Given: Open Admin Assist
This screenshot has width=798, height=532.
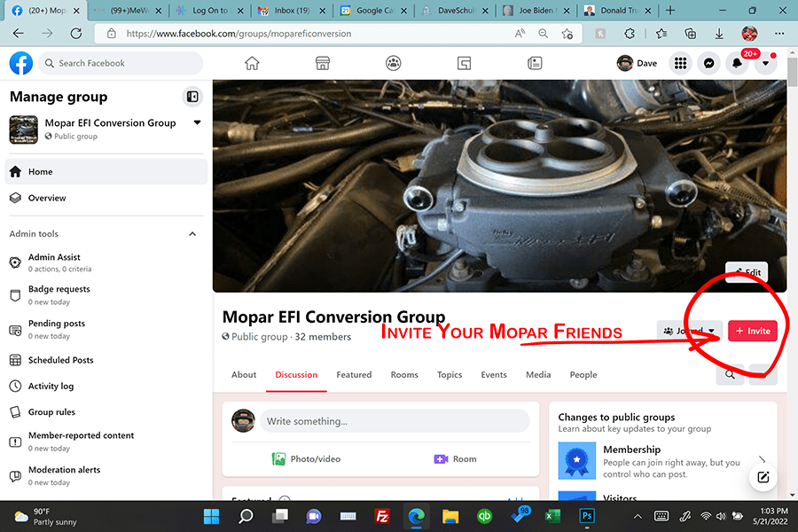Looking at the screenshot, I should [x=106, y=262].
